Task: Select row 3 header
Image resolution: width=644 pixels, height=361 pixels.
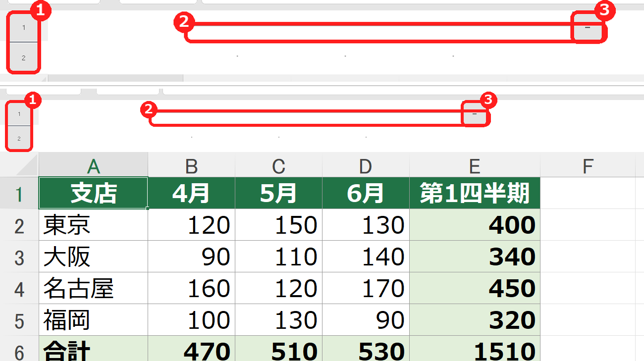Action: click(x=19, y=257)
